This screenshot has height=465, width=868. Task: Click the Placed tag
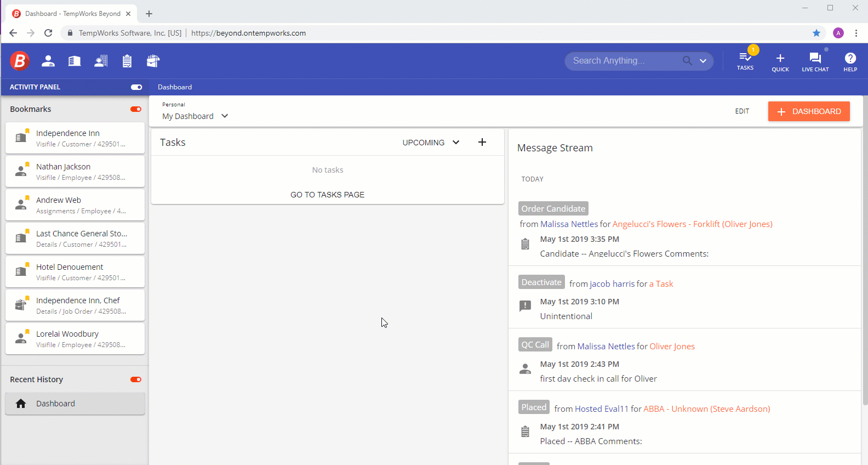tap(534, 407)
